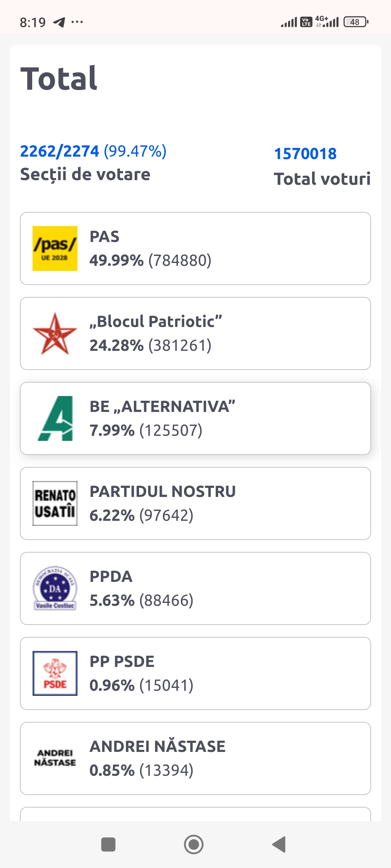Viewport: 391px width, 868px height.
Task: Tap the green ALTERNATIVA letter A logo
Action: pyautogui.click(x=55, y=418)
